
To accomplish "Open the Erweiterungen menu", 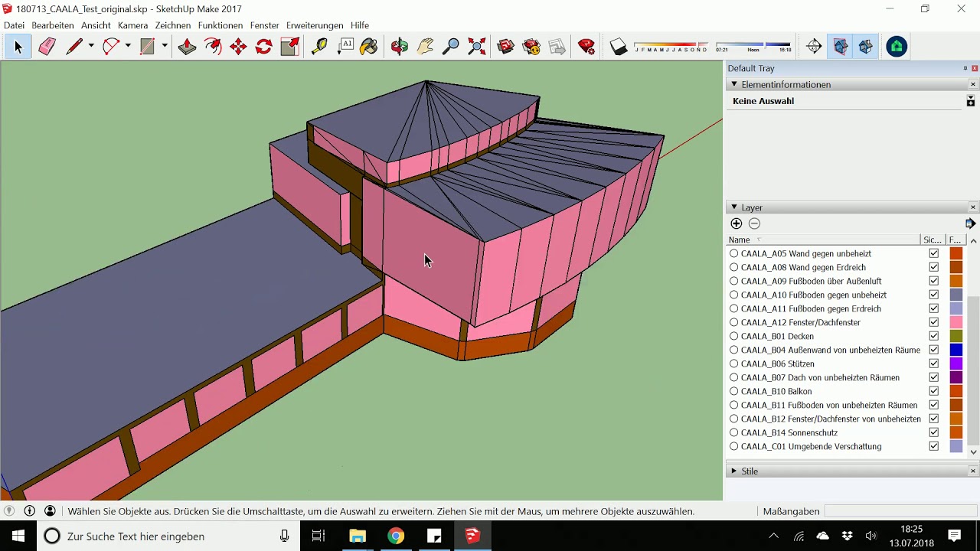I will (x=315, y=25).
